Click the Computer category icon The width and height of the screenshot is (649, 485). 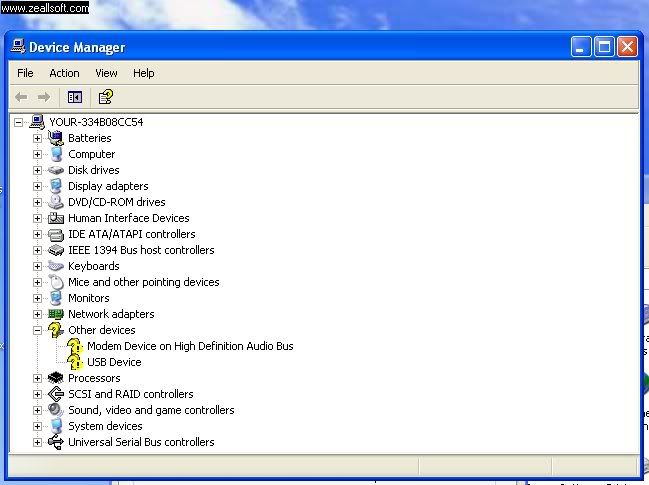coord(56,154)
